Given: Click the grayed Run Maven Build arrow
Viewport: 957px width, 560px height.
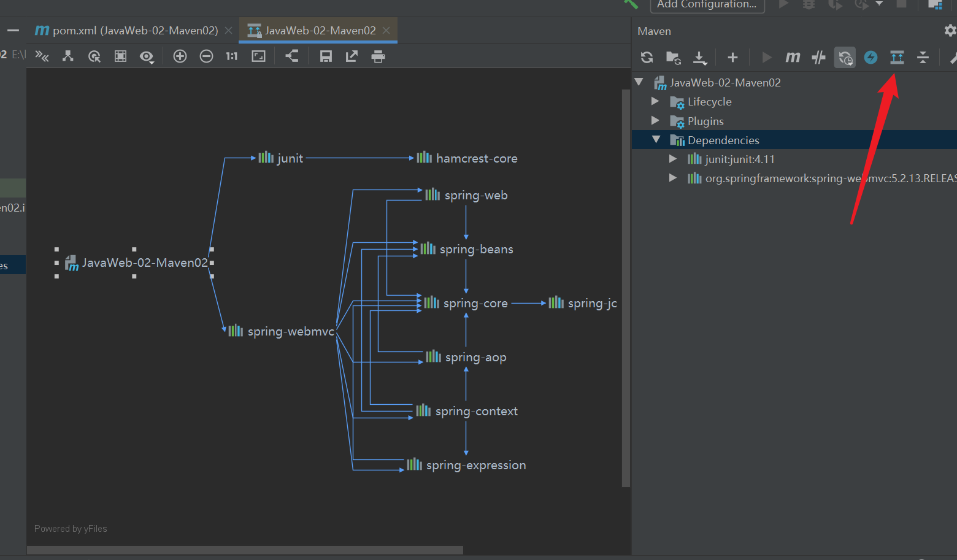Looking at the screenshot, I should click(766, 58).
